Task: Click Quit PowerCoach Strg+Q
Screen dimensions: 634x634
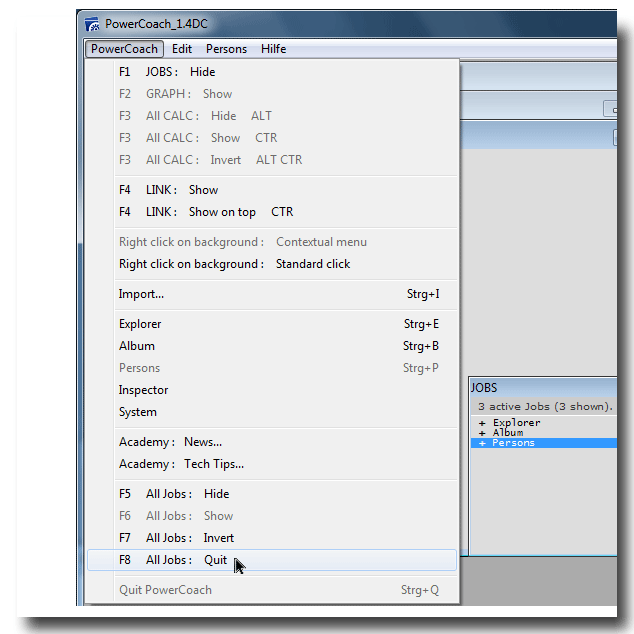Action: coord(272,590)
